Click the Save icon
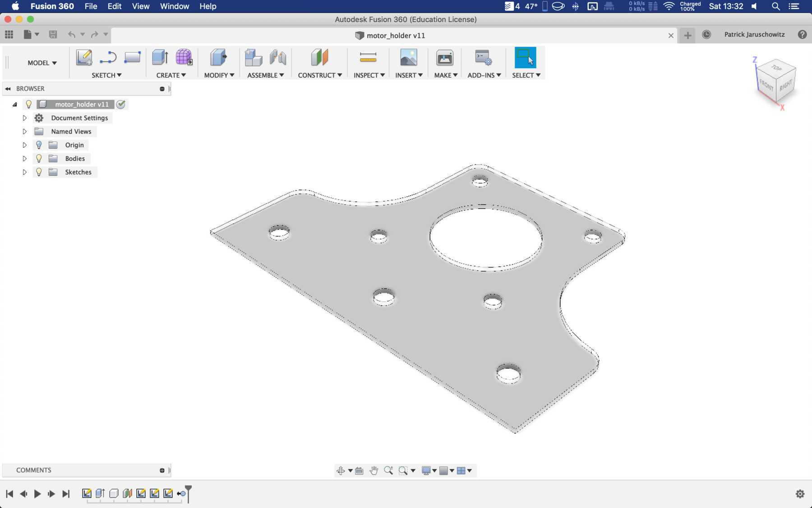812x508 pixels. pyautogui.click(x=53, y=34)
